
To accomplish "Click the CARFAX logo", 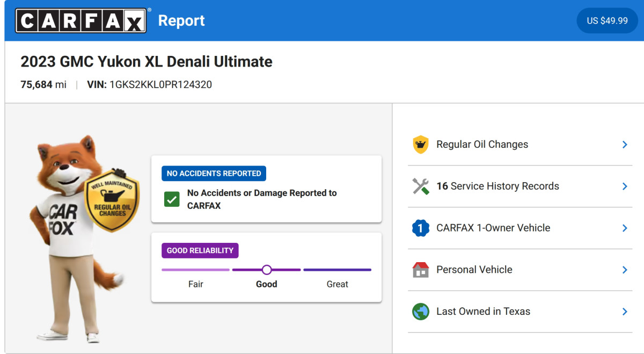I will pos(81,20).
